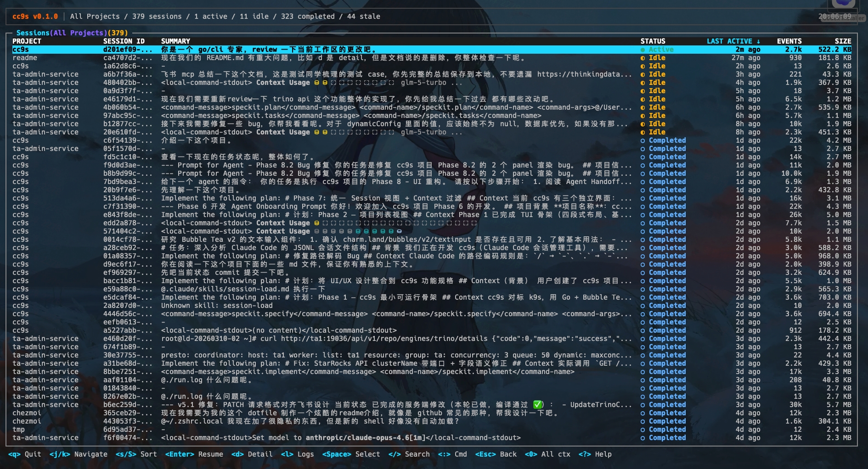The height and width of the screenshot is (469, 868).
Task: Select session 0014cf78 row
Action: (x=432, y=240)
